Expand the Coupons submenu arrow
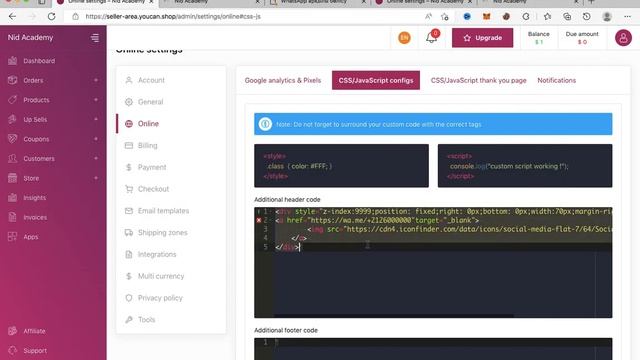Screen dimensions: 640x360 click(x=96, y=139)
